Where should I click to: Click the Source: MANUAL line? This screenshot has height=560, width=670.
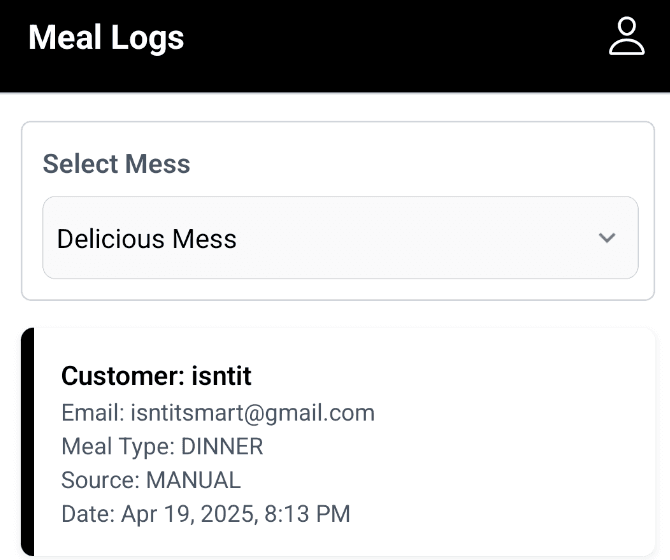[151, 480]
